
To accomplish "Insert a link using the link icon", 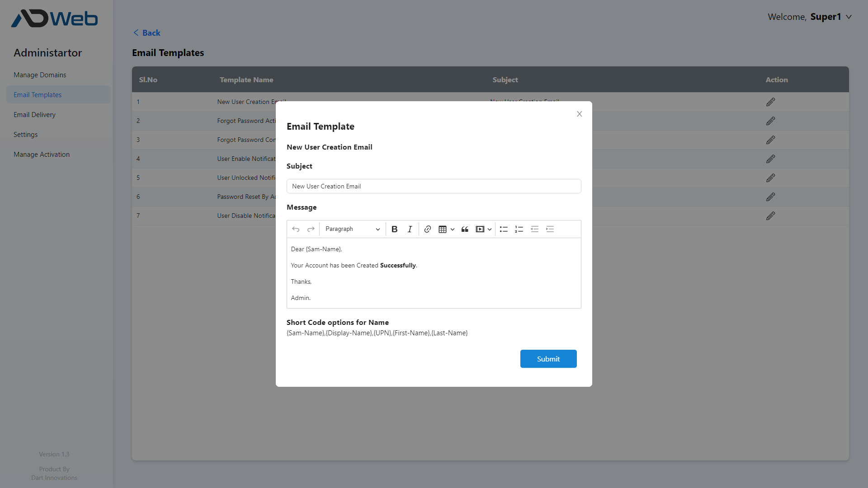I will 428,229.
